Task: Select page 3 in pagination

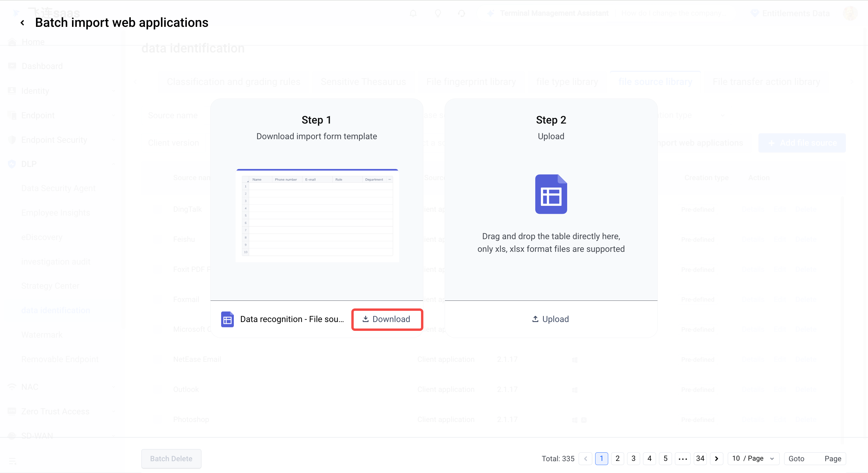Action: click(634, 459)
